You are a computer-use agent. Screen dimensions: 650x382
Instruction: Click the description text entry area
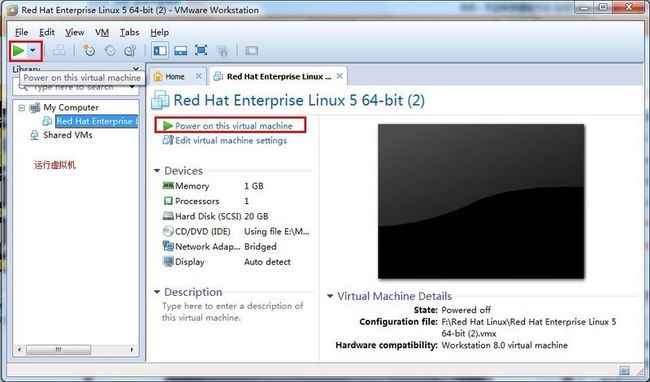pyautogui.click(x=233, y=312)
